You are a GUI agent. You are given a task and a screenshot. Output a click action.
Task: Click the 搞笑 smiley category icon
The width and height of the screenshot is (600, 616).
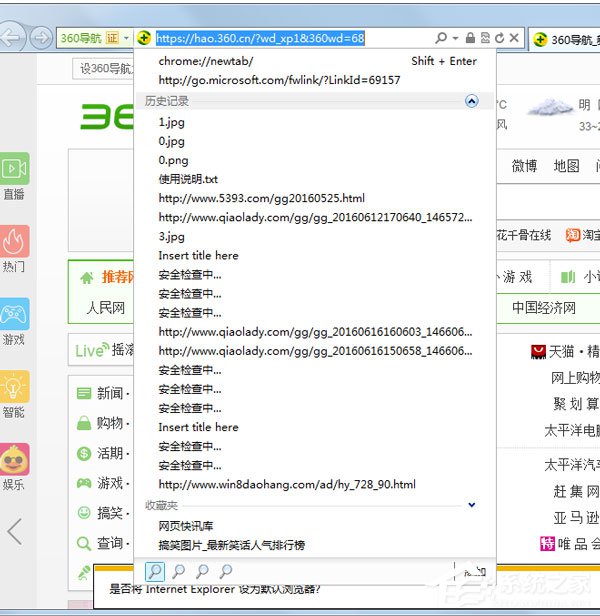click(84, 513)
